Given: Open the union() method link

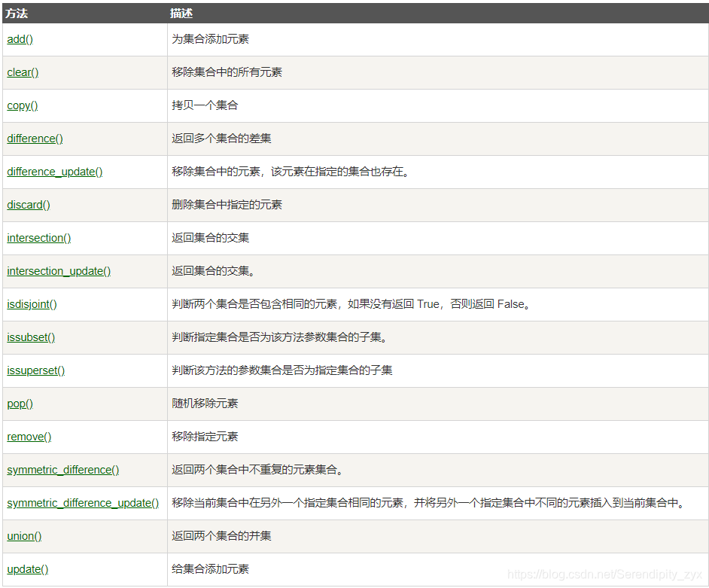Looking at the screenshot, I should [24, 536].
